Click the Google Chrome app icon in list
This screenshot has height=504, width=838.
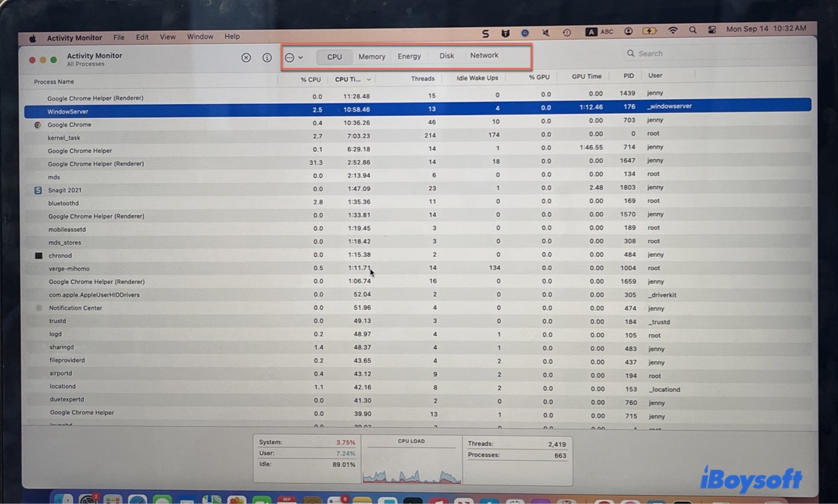pos(38,125)
